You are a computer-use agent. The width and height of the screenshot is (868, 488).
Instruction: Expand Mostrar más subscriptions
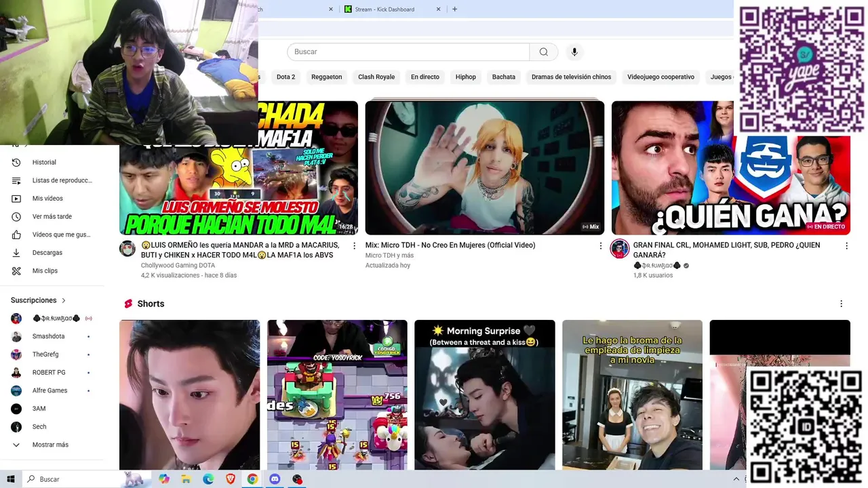point(50,445)
